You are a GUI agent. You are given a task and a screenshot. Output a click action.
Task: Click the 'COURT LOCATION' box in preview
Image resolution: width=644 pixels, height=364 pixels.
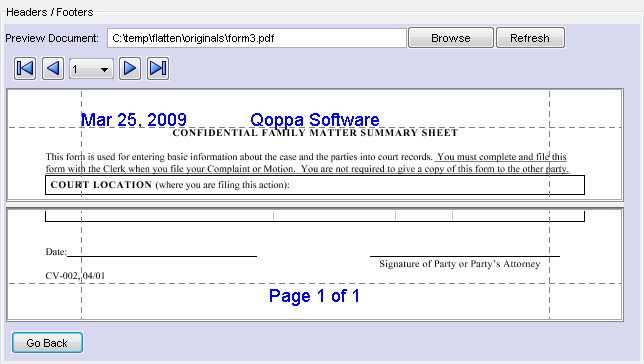point(315,185)
